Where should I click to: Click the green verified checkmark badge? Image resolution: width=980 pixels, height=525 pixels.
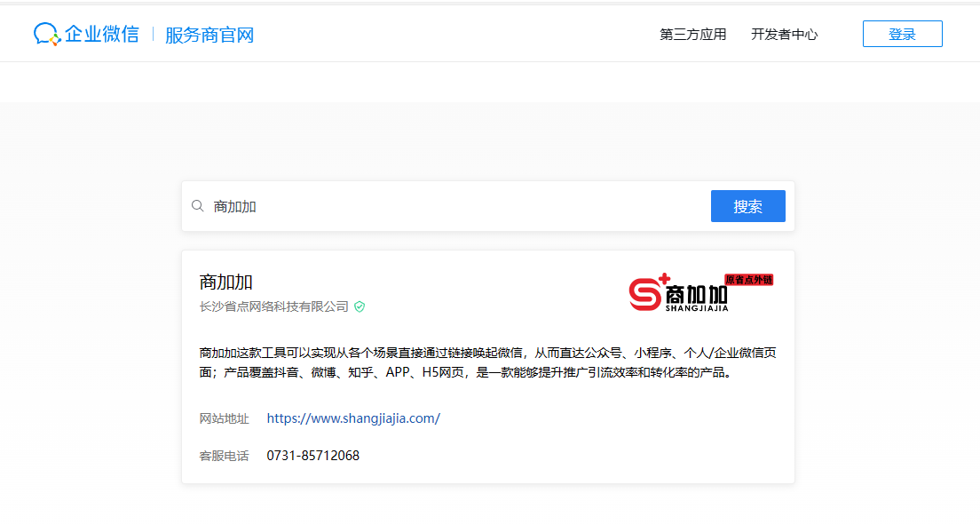click(x=359, y=306)
